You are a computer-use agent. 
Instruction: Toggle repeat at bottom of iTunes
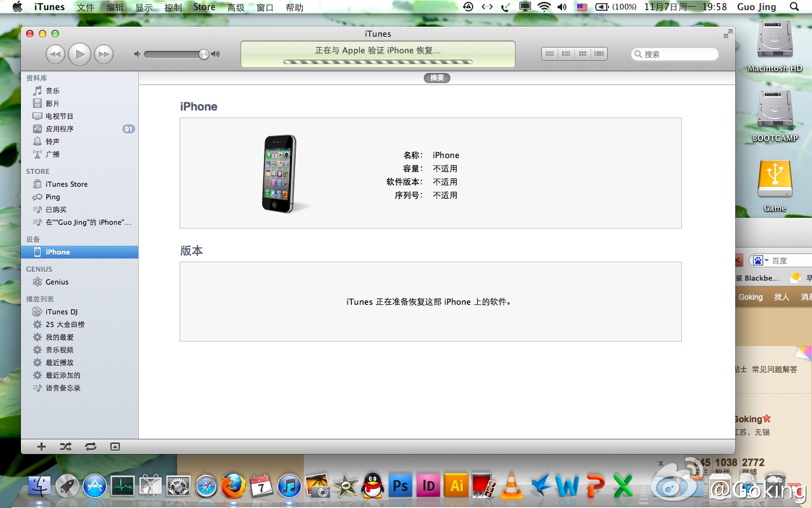point(90,446)
